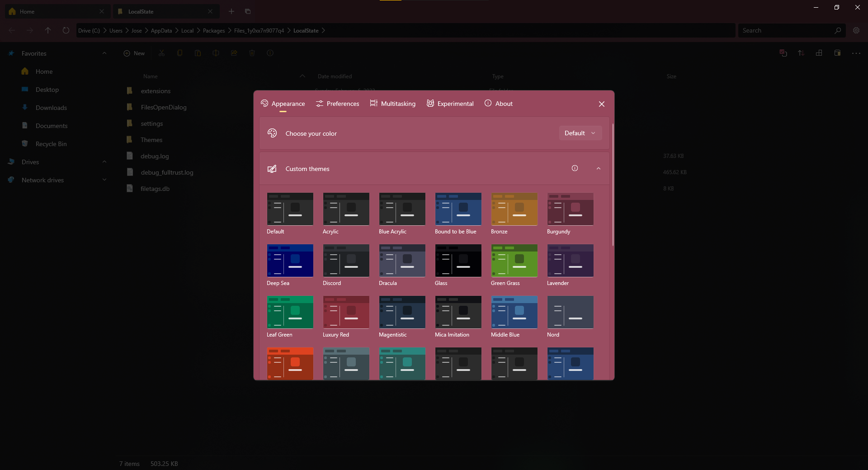868x470 pixels.
Task: Click the Rename icon in toolbar
Action: coord(216,53)
